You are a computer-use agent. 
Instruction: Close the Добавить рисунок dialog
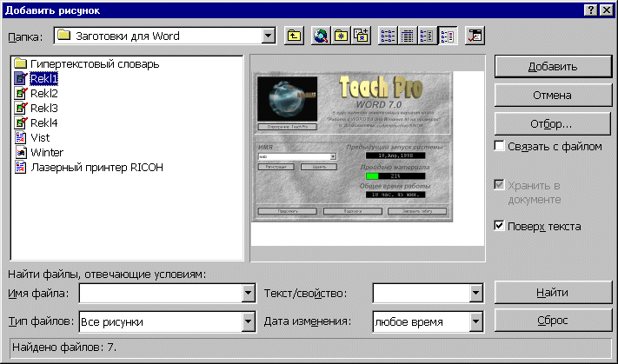pos(606,10)
